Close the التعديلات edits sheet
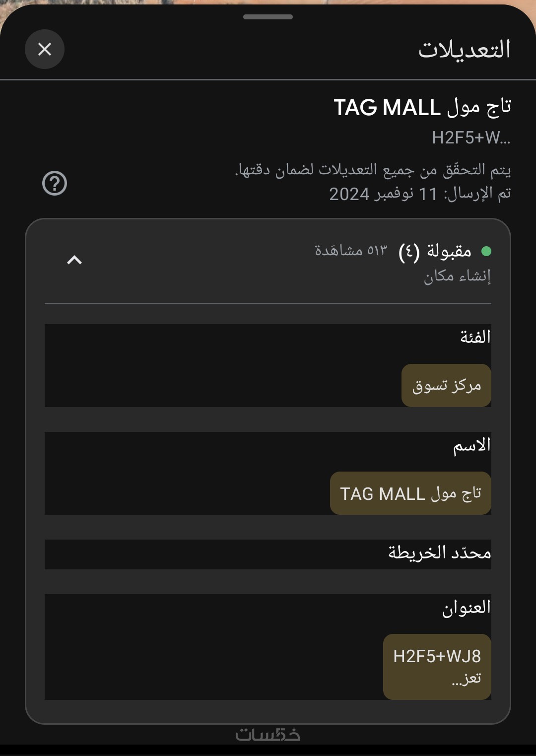 tap(45, 49)
